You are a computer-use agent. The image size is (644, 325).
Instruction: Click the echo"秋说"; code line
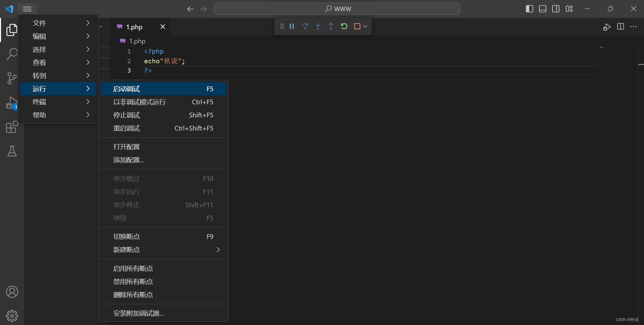click(x=164, y=61)
